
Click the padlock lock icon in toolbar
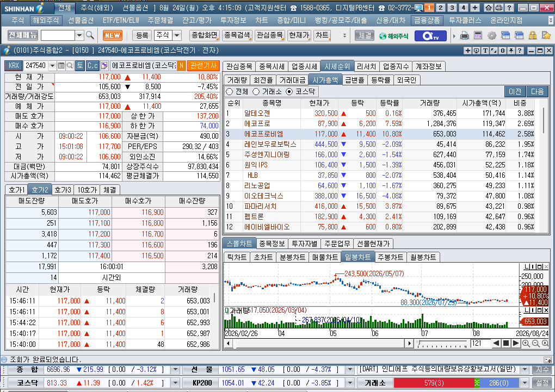point(533,35)
